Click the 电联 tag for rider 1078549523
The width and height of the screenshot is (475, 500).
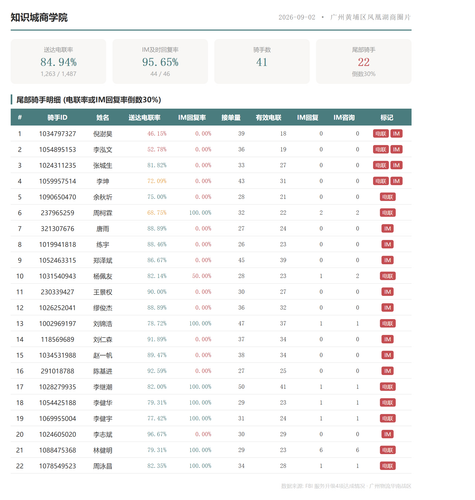click(x=388, y=466)
